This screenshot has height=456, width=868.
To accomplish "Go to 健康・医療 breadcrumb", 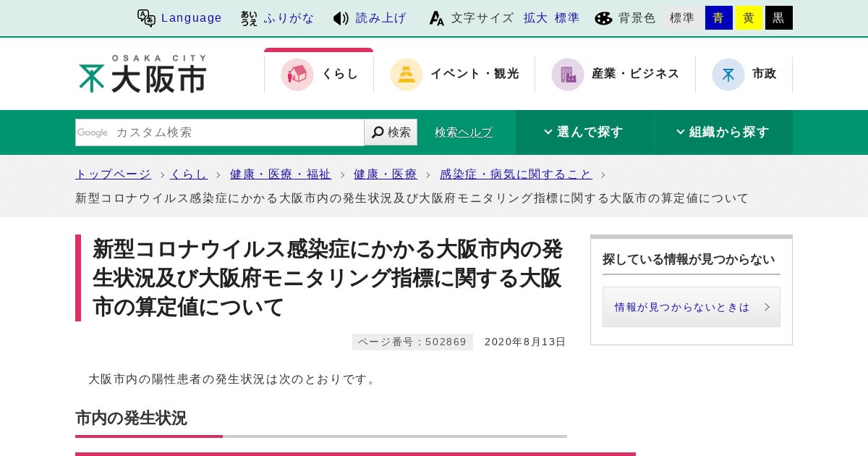I will point(386,174).
